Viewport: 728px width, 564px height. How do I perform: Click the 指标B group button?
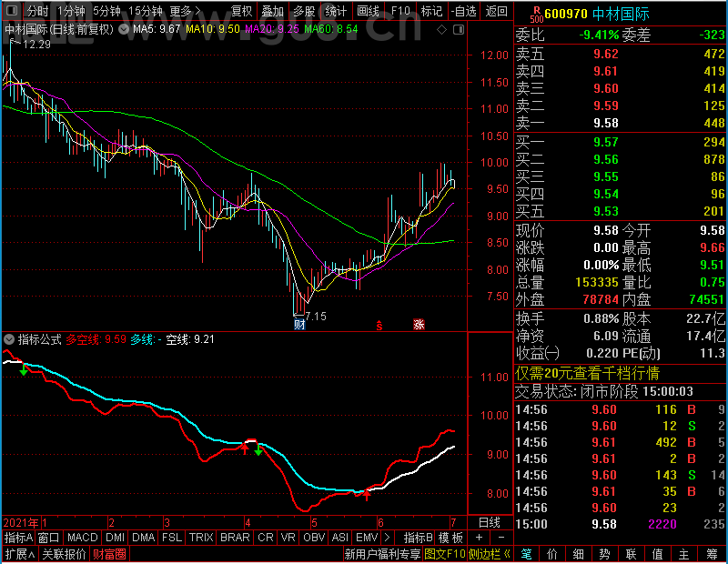[x=419, y=538]
